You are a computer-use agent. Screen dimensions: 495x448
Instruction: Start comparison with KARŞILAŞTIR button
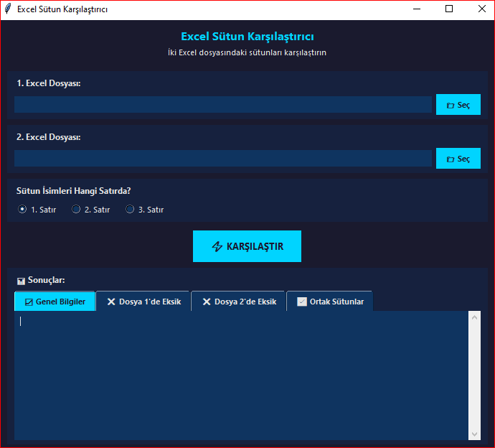point(247,246)
